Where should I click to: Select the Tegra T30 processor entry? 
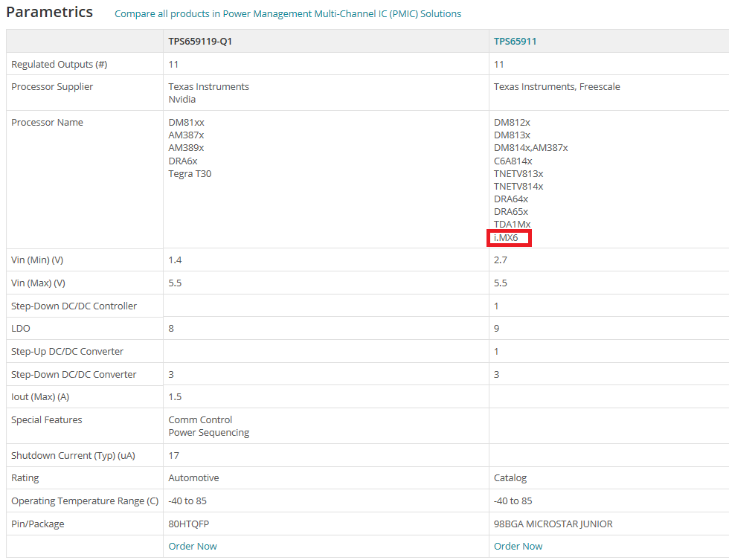tap(190, 173)
